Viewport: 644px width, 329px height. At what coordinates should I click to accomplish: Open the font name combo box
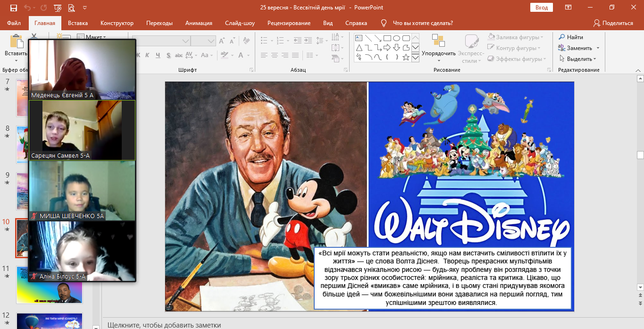click(161, 41)
